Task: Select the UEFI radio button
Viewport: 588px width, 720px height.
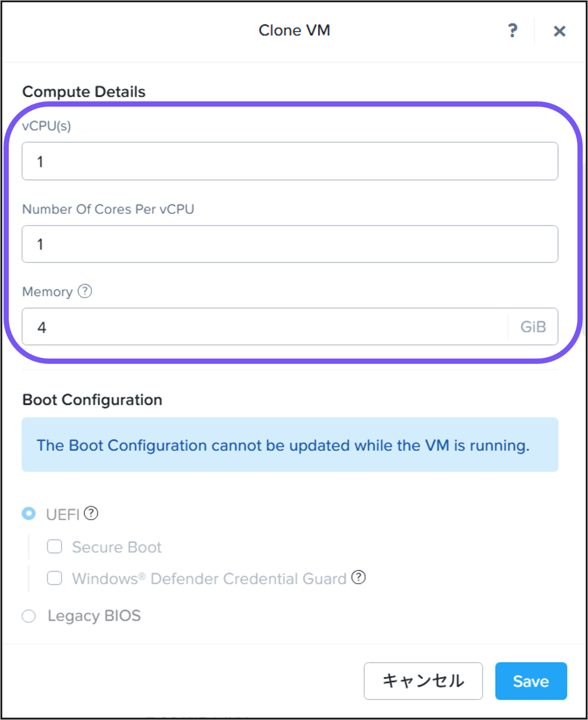Action: click(x=28, y=514)
